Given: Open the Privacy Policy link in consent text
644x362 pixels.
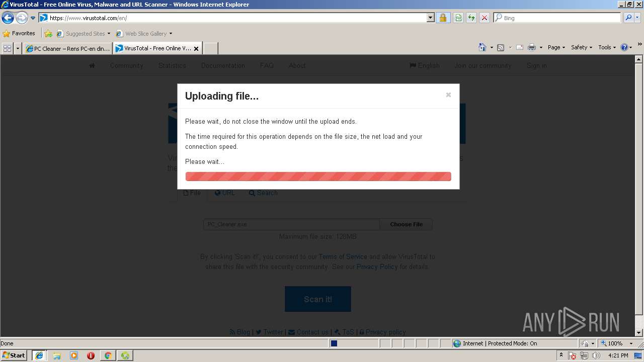Looking at the screenshot, I should [377, 266].
